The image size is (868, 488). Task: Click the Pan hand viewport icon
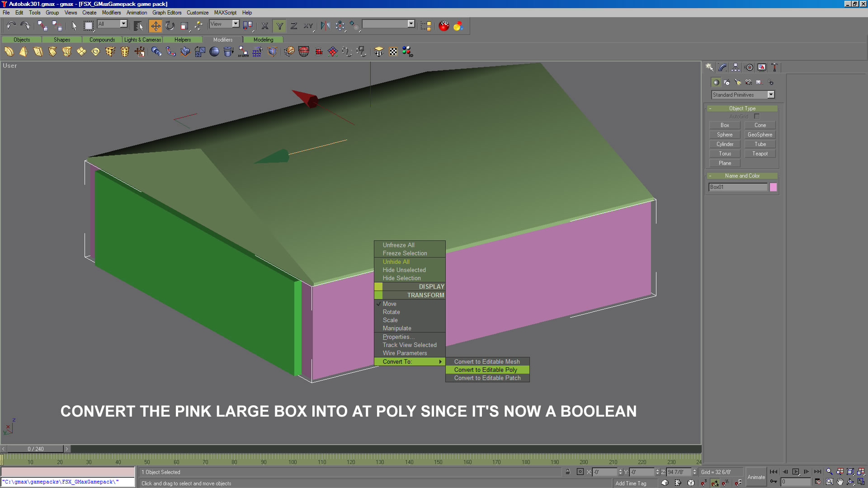(x=840, y=482)
